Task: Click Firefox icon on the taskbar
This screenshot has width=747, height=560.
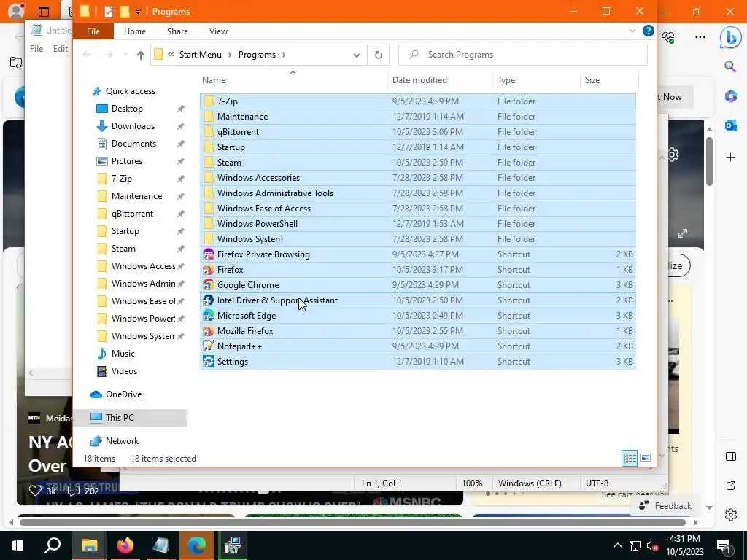Action: point(125,545)
